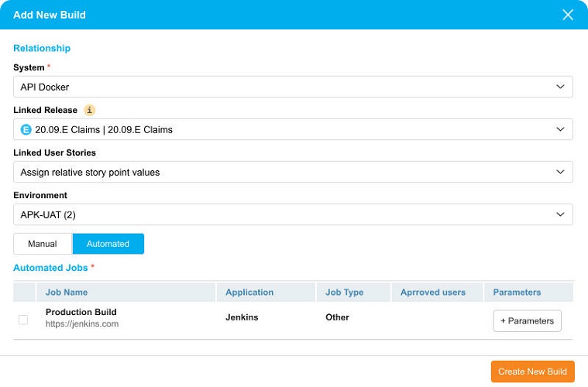Click Create New Build button
Screen dimensions: 588x387
click(x=532, y=372)
